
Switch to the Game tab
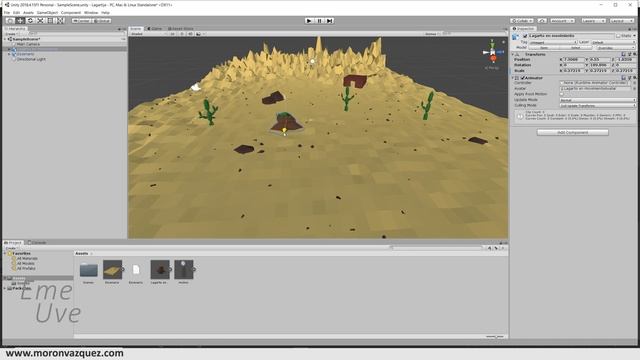155,29
